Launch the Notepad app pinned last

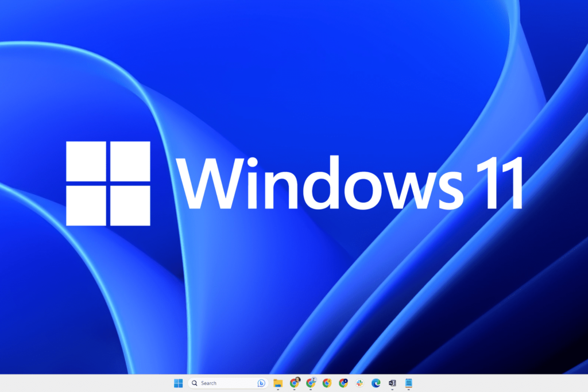(409, 382)
